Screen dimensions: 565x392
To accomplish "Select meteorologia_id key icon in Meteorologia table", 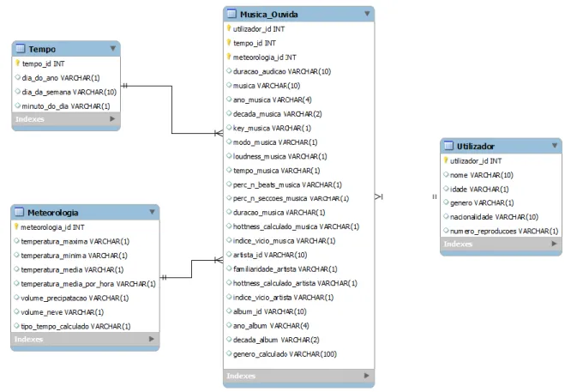I will coord(16,226).
